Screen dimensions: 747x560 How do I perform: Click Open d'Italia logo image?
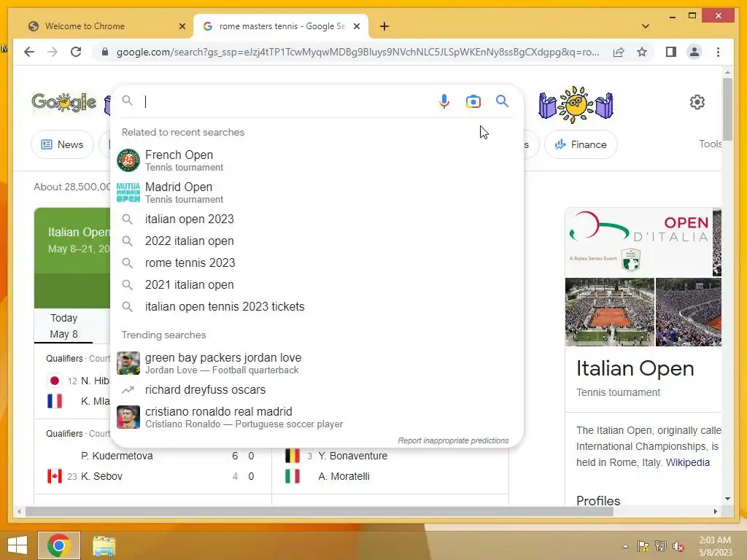tap(638, 242)
